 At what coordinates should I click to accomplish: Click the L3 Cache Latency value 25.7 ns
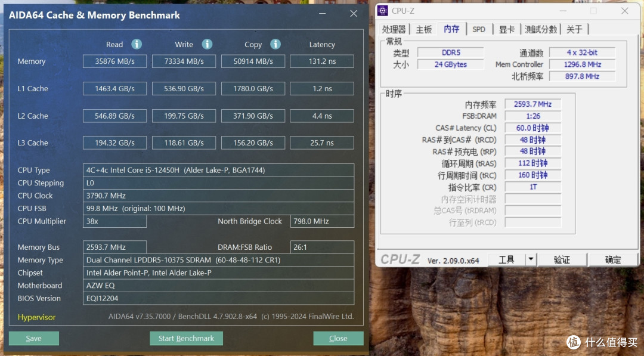pyautogui.click(x=322, y=143)
